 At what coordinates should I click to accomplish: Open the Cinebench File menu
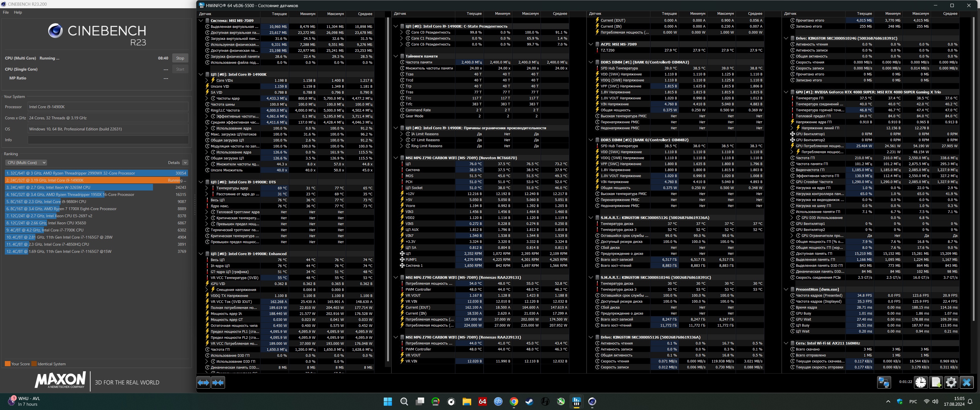coord(6,12)
